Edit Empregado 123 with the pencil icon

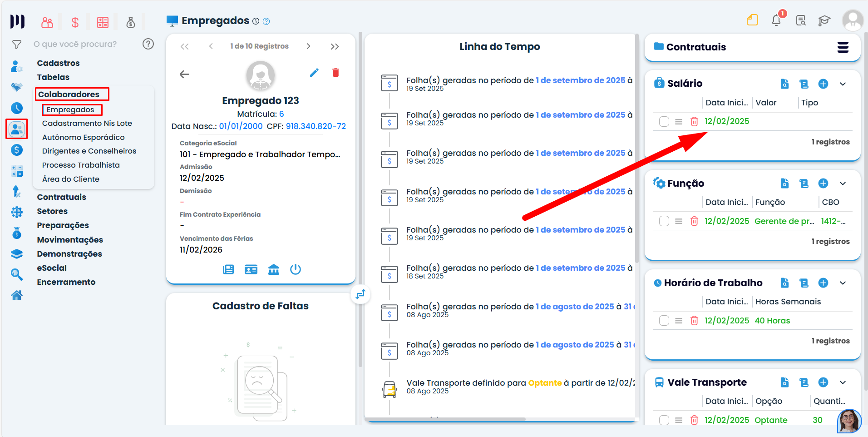(314, 73)
